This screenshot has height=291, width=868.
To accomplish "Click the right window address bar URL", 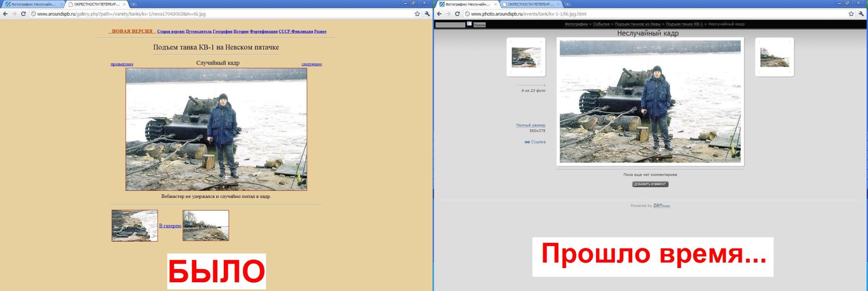I will [x=528, y=14].
